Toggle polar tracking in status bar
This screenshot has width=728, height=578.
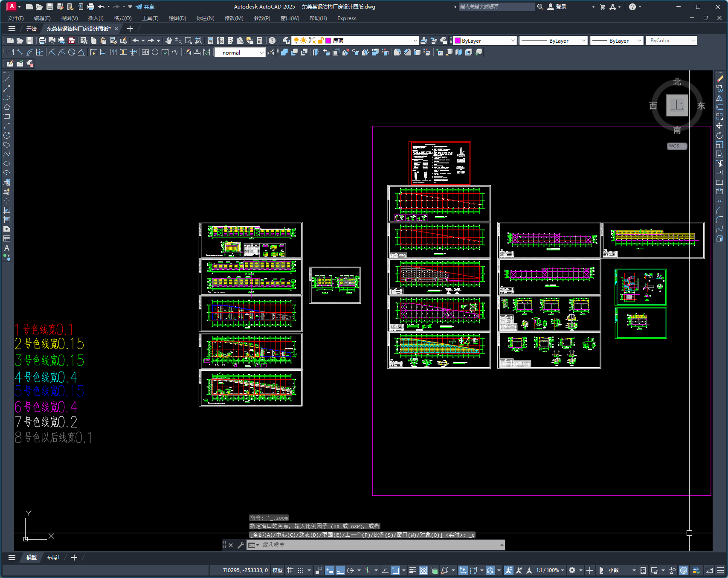pyautogui.click(x=351, y=570)
